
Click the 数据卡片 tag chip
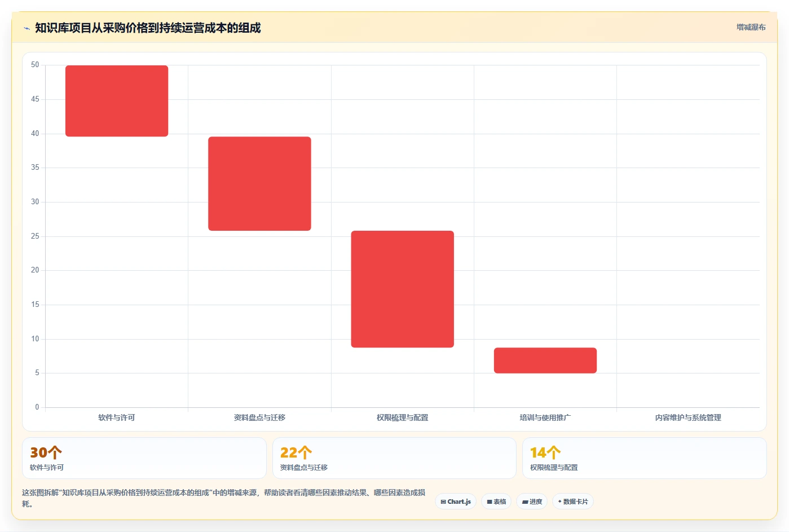(572, 502)
